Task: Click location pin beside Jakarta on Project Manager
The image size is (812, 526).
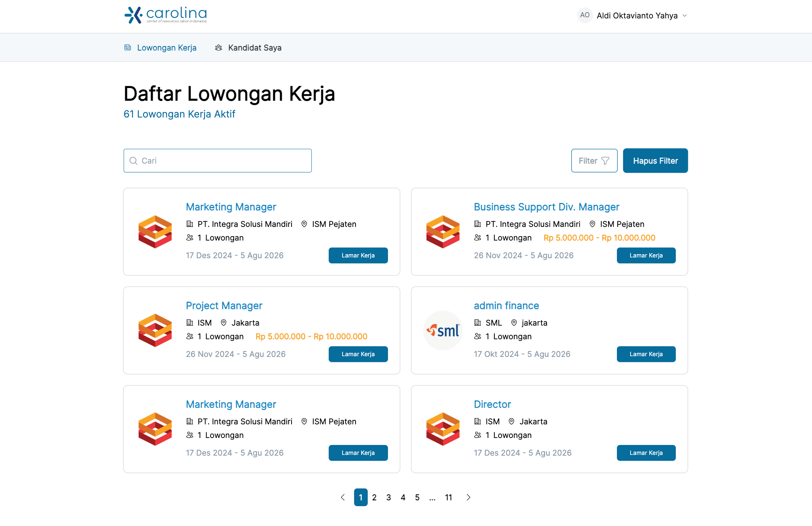Action: coord(223,323)
